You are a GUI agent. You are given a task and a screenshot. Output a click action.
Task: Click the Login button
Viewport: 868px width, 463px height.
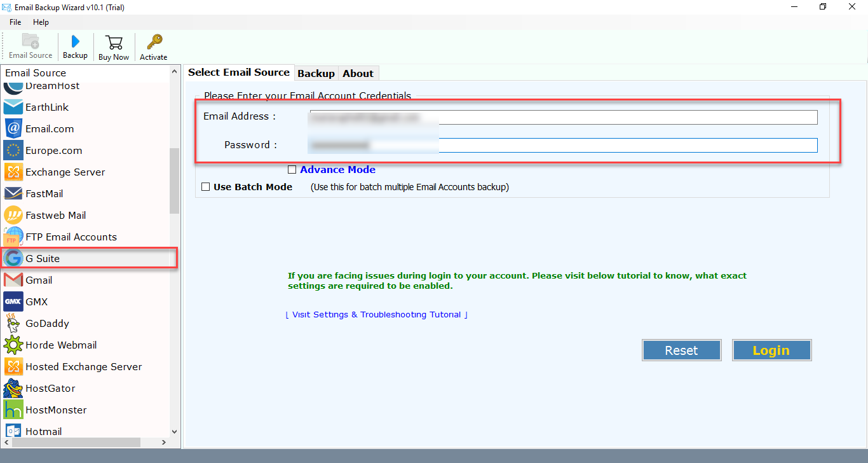(771, 350)
